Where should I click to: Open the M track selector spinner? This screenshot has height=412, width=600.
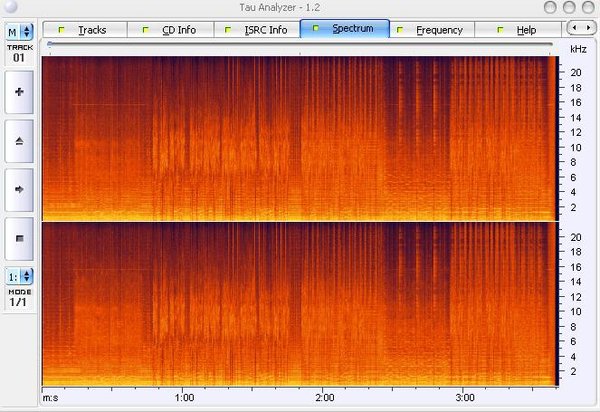tap(20, 32)
